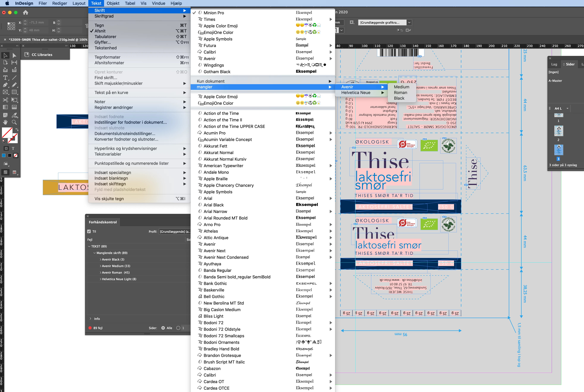Screen dimensions: 584x392
Task: Select the page range radio button
Action: (178, 328)
